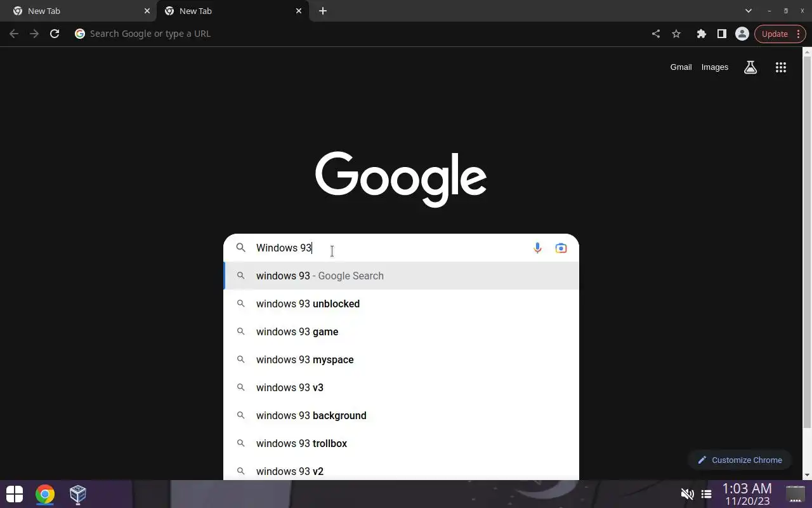This screenshot has height=508, width=812.
Task: Select the second New Tab
Action: (x=232, y=11)
